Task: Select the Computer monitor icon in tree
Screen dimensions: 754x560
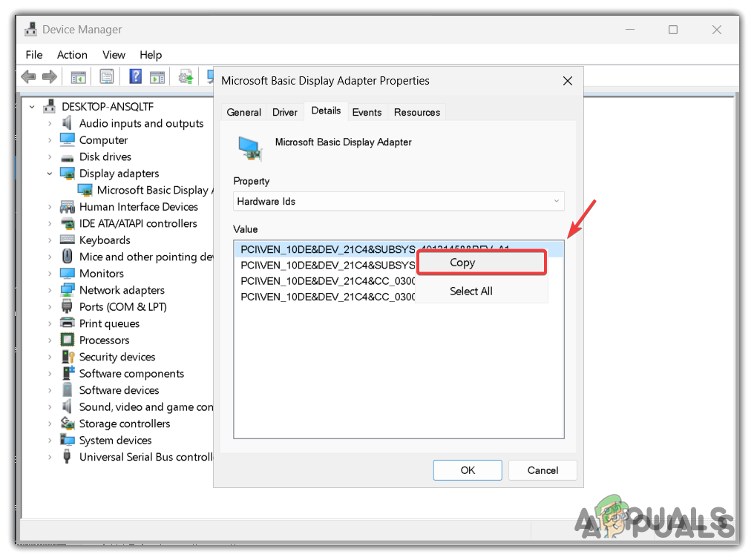Action: tap(68, 140)
